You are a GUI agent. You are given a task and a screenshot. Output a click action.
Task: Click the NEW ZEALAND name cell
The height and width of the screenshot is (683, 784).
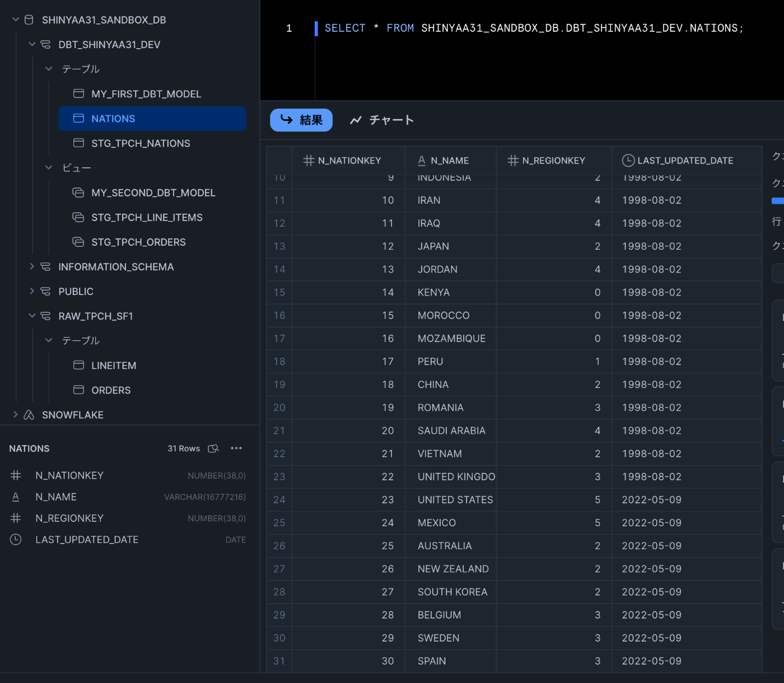(x=450, y=569)
